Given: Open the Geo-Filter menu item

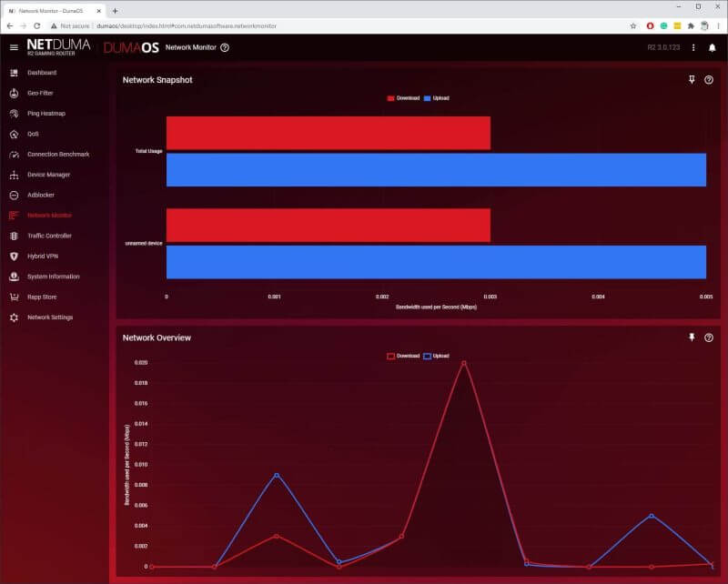Looking at the screenshot, I should (40, 94).
